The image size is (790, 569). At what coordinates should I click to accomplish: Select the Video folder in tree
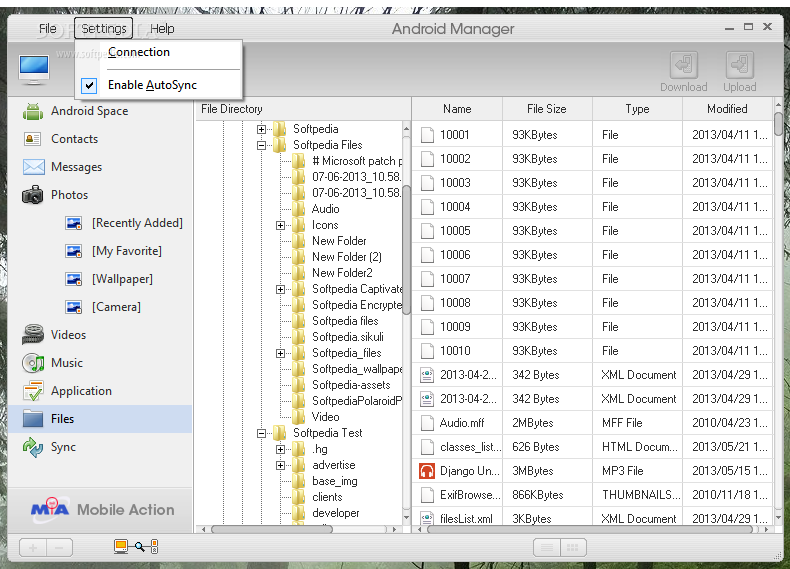click(x=325, y=417)
